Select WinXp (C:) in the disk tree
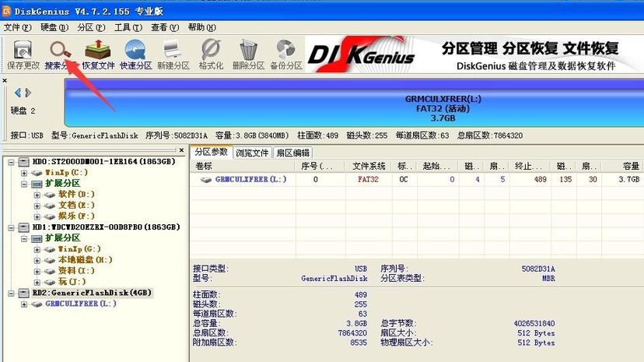644x362 pixels. click(x=66, y=173)
